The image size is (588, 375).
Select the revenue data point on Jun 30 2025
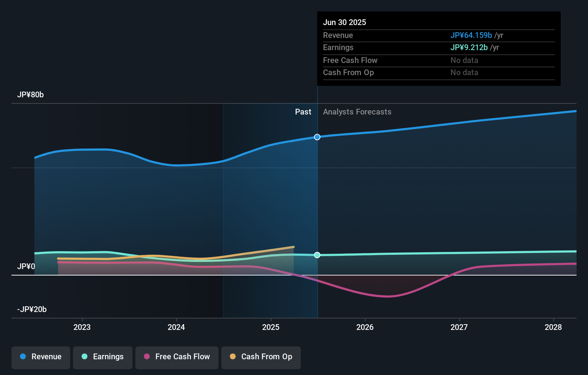pos(317,137)
